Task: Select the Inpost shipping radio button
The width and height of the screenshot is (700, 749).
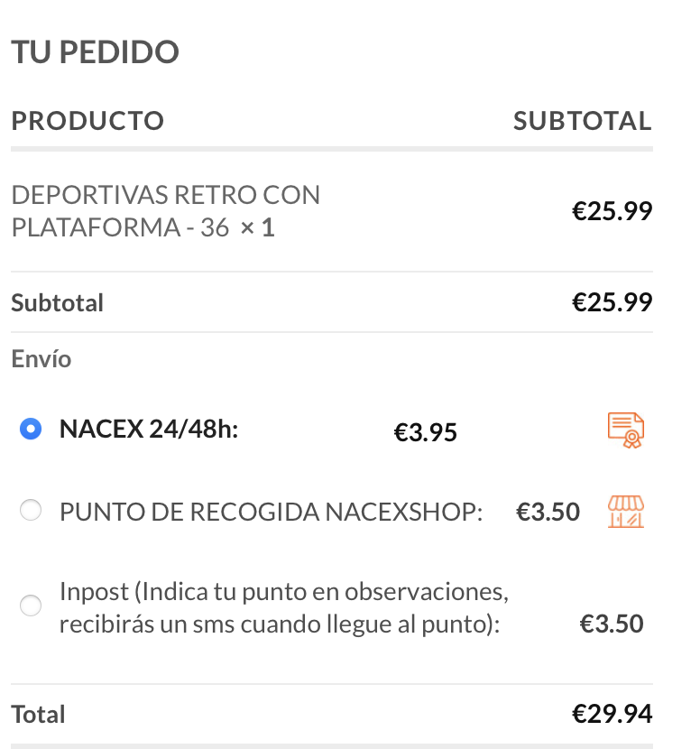Action: (31, 606)
